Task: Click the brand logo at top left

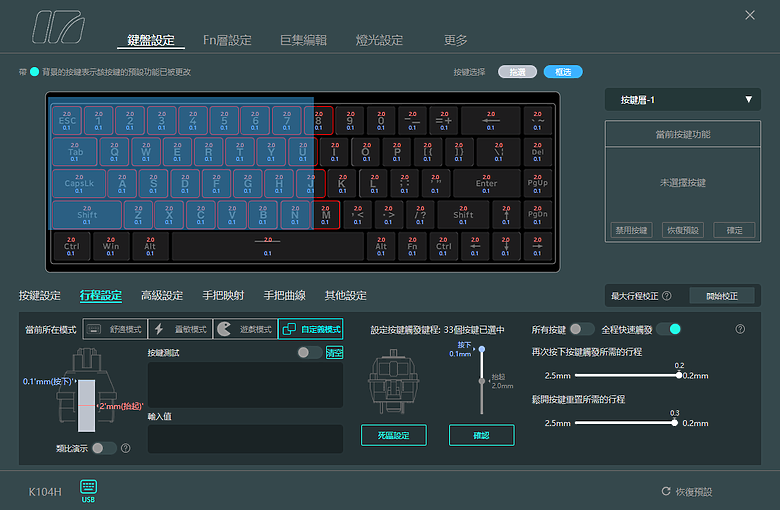Action: pyautogui.click(x=59, y=28)
